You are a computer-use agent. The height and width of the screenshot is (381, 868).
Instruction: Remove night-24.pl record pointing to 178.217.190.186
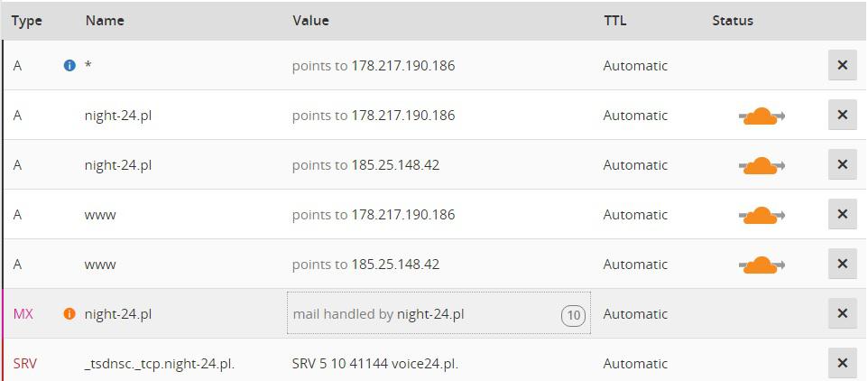click(x=842, y=115)
